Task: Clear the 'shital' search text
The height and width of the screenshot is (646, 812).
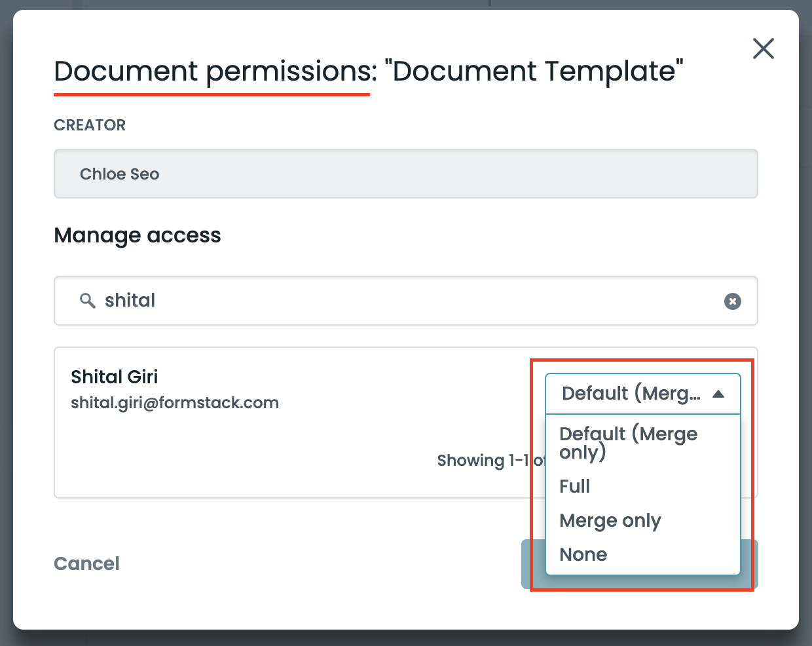Action: pos(732,301)
